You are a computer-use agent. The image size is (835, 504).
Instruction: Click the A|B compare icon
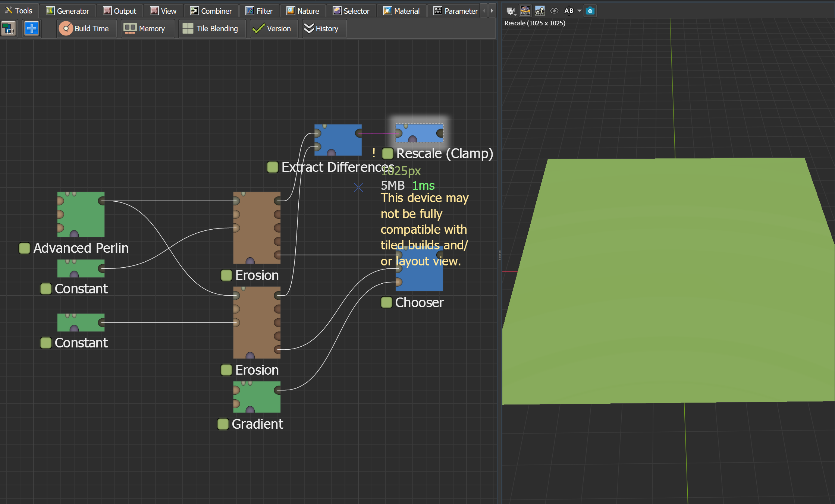tap(569, 11)
